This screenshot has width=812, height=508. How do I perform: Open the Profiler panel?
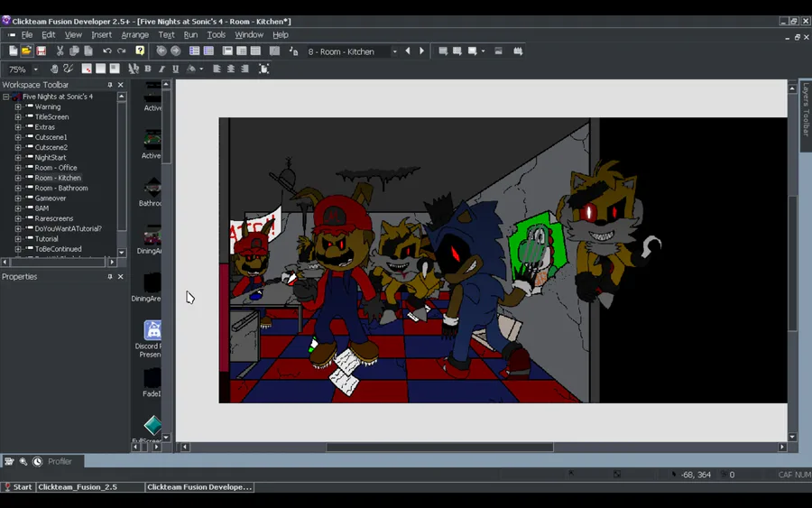(60, 461)
